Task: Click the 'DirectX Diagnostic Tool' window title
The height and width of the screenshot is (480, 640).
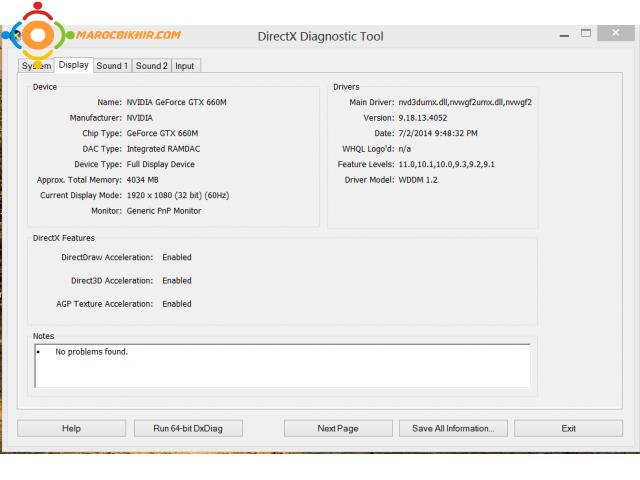Action: pos(320,36)
